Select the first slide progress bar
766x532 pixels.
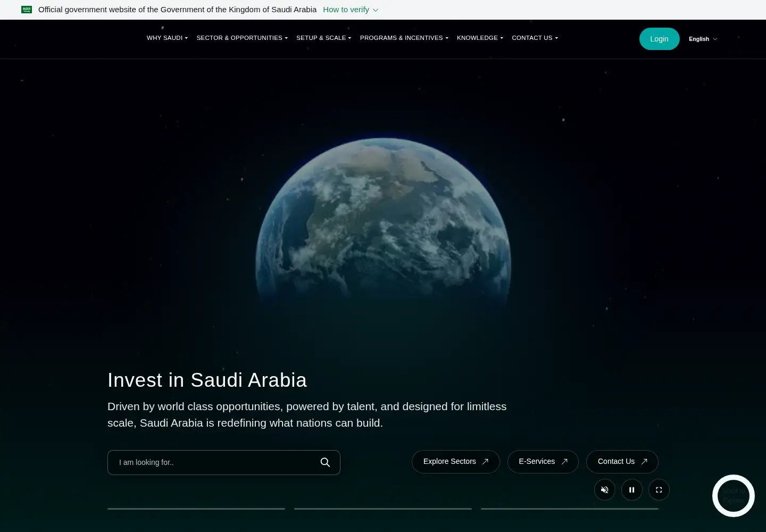[196, 509]
